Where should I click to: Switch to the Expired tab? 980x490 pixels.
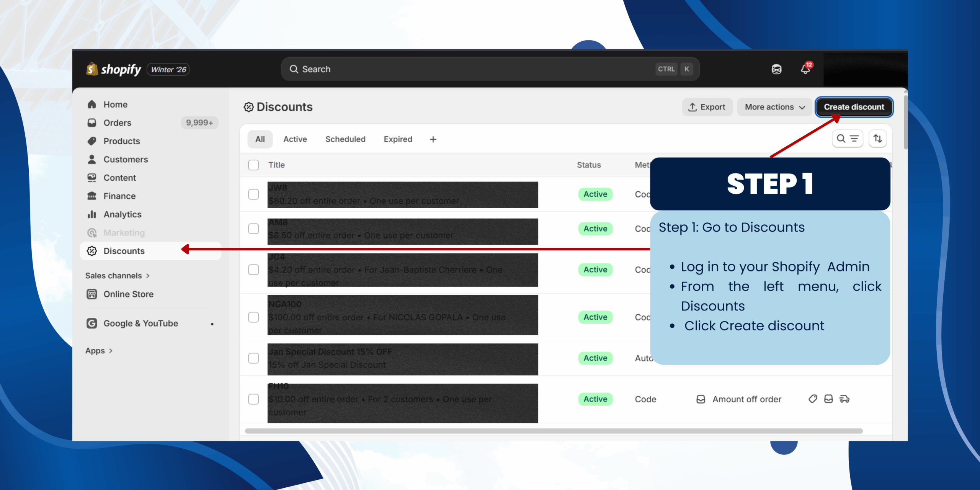point(398,139)
